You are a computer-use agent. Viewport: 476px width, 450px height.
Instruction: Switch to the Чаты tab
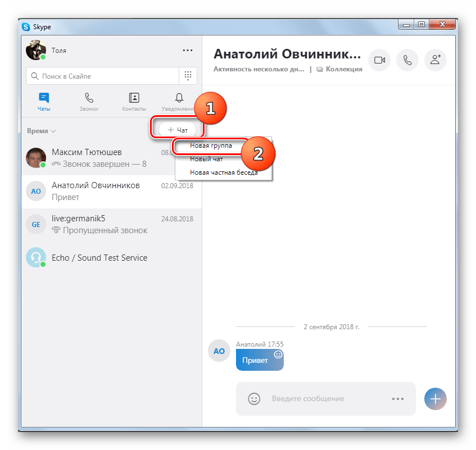pos(44,102)
